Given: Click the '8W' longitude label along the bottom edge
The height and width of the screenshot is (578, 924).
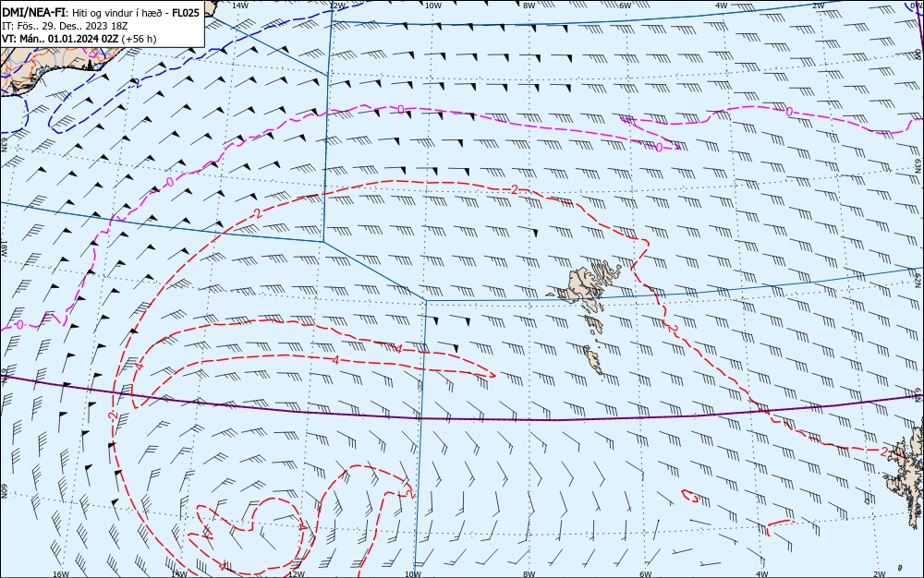Looking at the screenshot, I should (529, 574).
